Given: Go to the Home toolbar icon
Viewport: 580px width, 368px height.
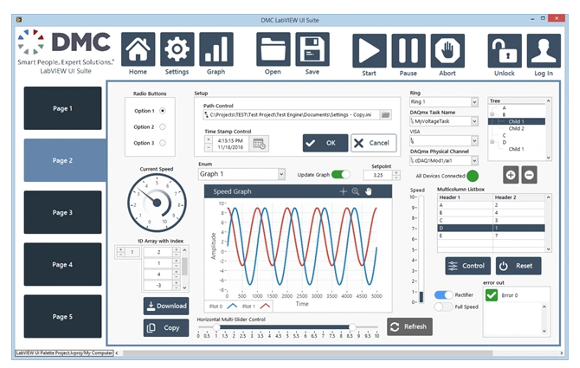Looking at the screenshot, I should click(138, 49).
